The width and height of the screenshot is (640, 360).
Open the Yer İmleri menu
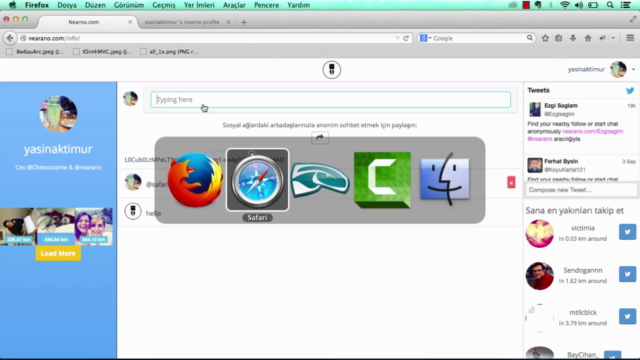pos(199,5)
